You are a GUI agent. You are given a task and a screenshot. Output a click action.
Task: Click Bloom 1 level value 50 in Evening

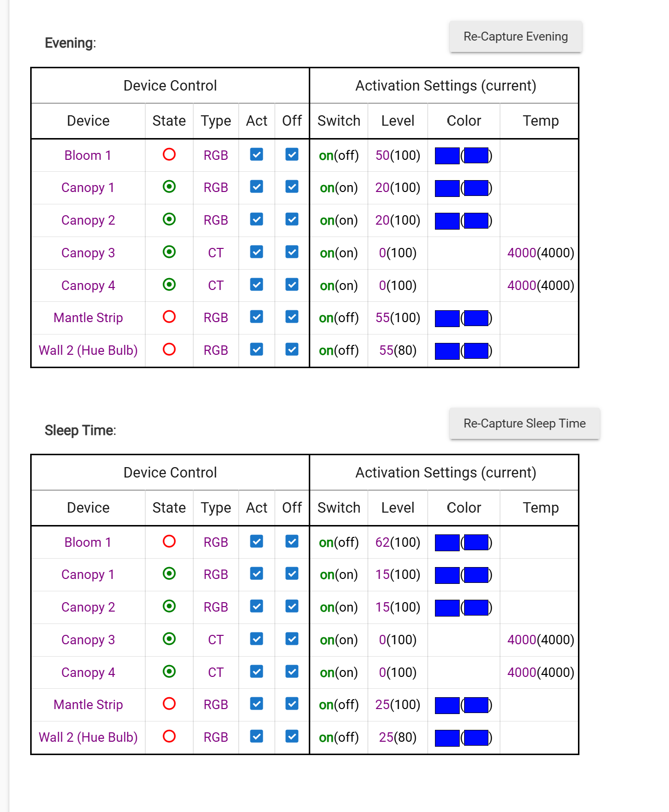[382, 155]
